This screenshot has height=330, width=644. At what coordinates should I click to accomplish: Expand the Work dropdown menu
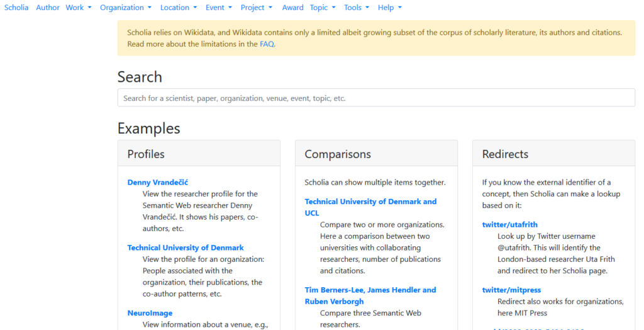[x=79, y=8]
